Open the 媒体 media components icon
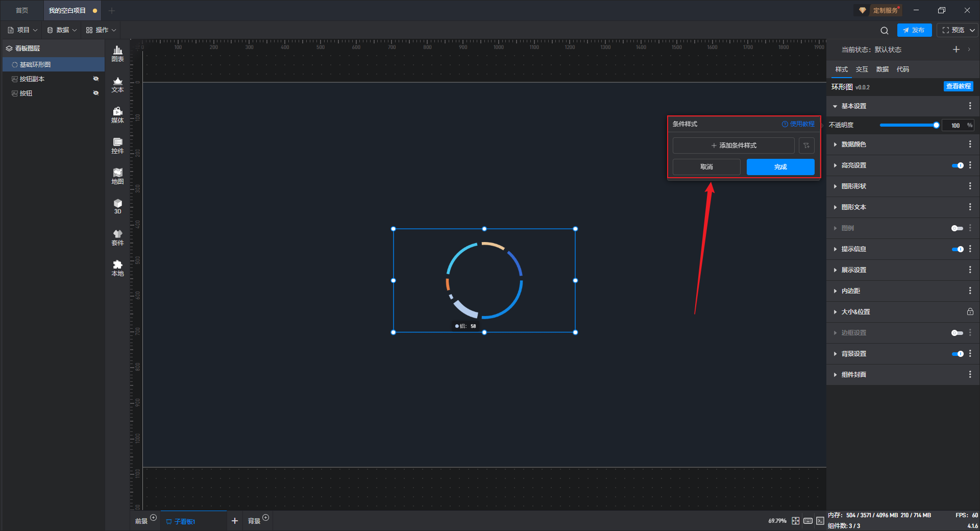Viewport: 980px width, 531px height. (117, 115)
